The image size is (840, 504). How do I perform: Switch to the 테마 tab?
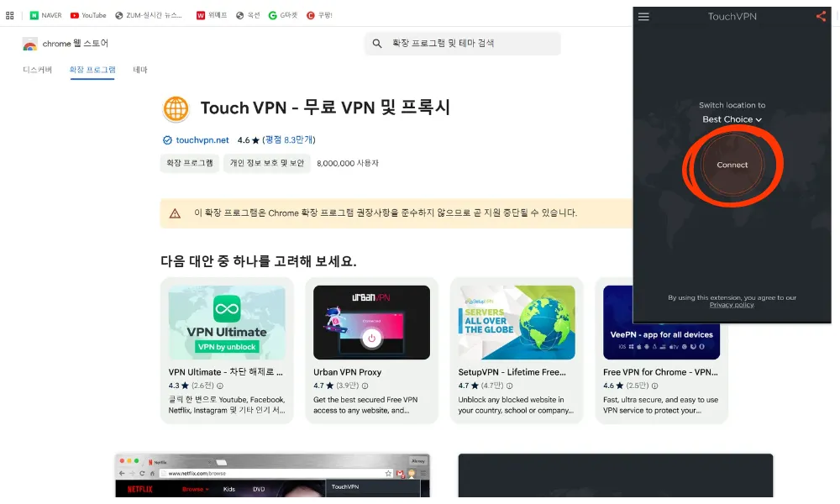[x=139, y=70]
